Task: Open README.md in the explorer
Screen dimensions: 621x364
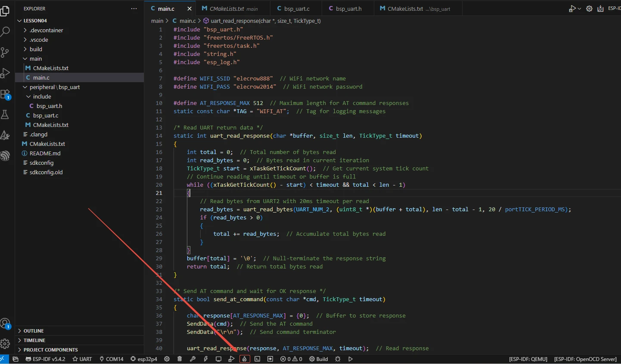Action: tap(45, 153)
